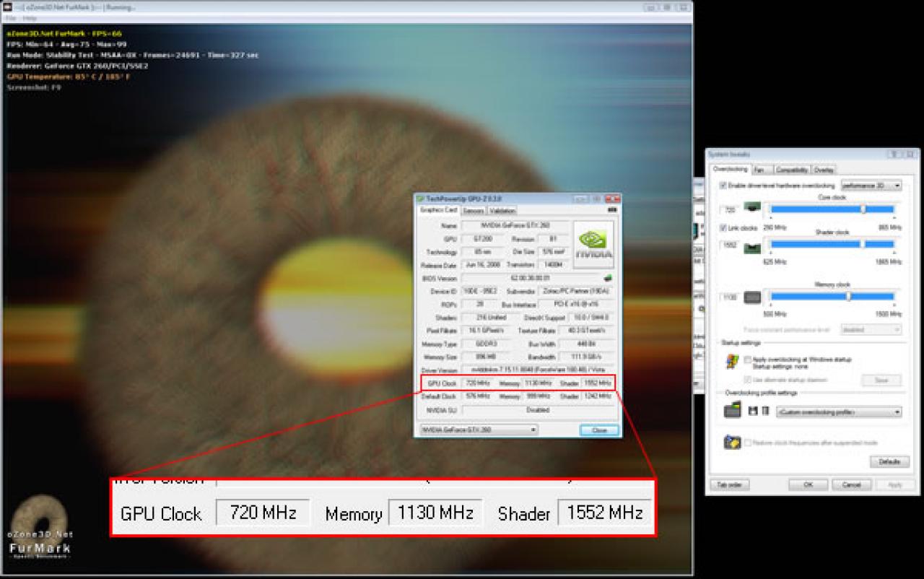
Task: Open the File menu in FurMark window
Action: click(12, 17)
